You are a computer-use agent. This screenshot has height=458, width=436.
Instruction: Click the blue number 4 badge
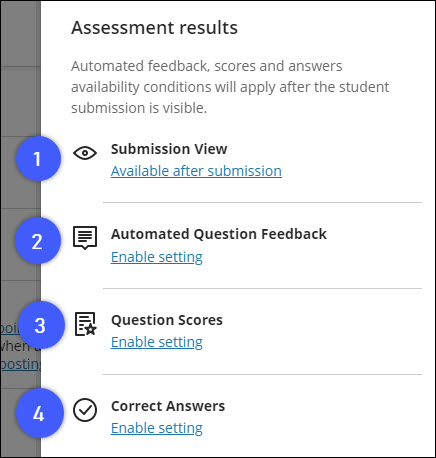coord(39,413)
